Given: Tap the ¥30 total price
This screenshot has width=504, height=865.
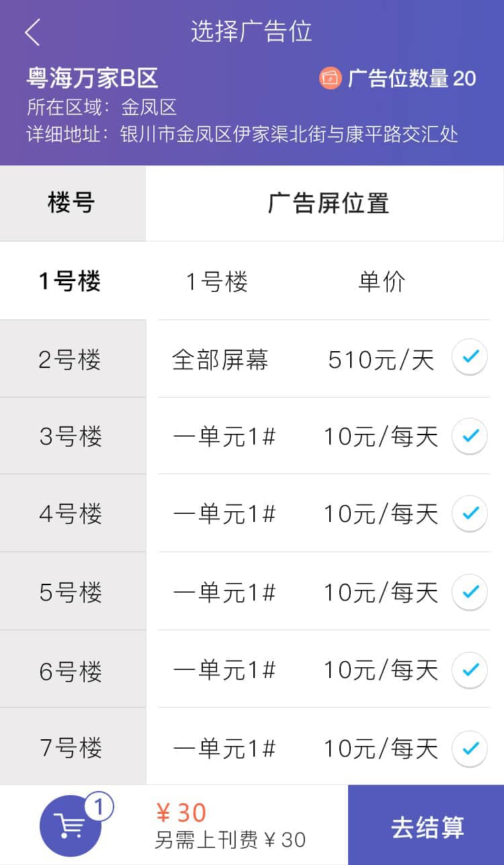Looking at the screenshot, I should point(181,813).
